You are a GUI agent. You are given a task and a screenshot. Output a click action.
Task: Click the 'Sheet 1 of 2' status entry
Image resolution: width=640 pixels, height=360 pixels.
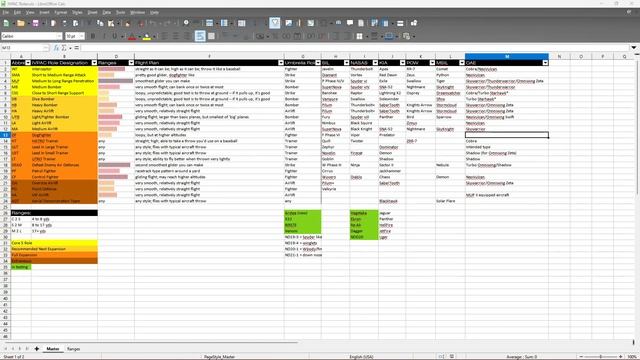[x=14, y=357]
